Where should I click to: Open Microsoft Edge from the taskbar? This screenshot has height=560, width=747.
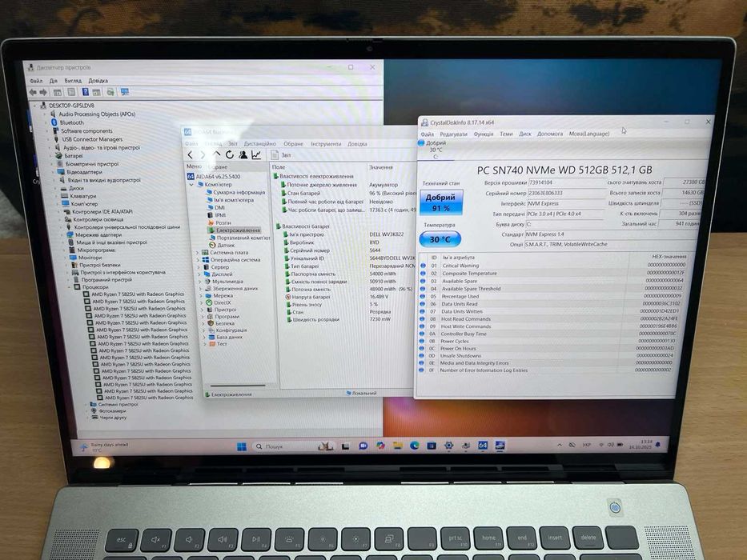point(415,446)
